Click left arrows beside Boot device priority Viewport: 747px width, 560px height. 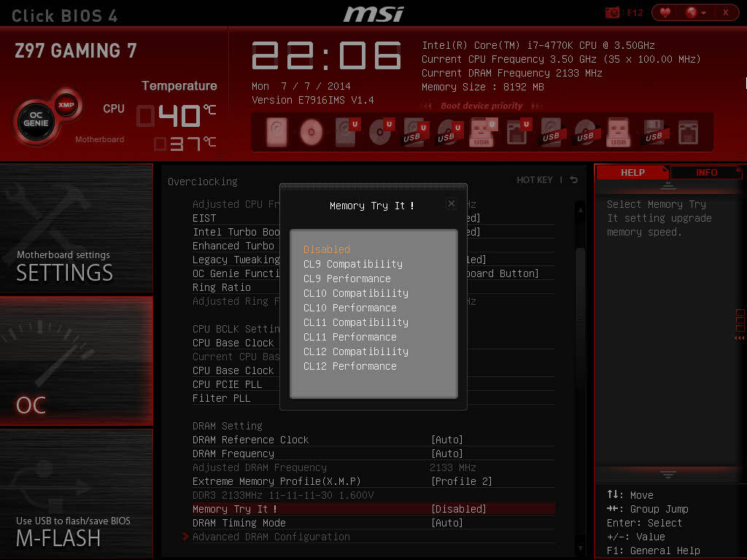coord(427,106)
